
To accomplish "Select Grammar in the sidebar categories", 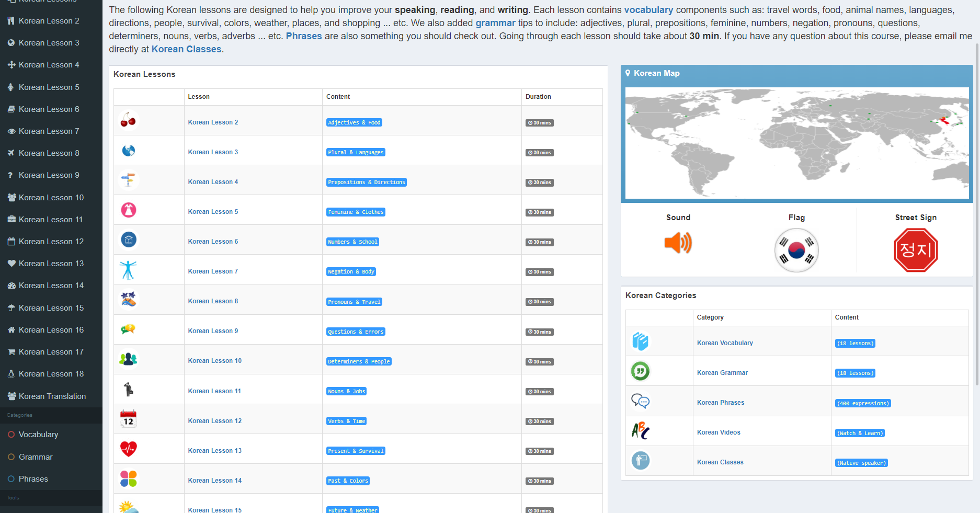I will [35, 457].
